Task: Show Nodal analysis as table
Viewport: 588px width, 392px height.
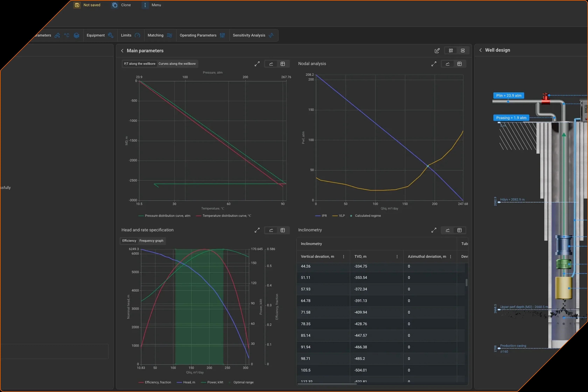Action: [x=459, y=64]
